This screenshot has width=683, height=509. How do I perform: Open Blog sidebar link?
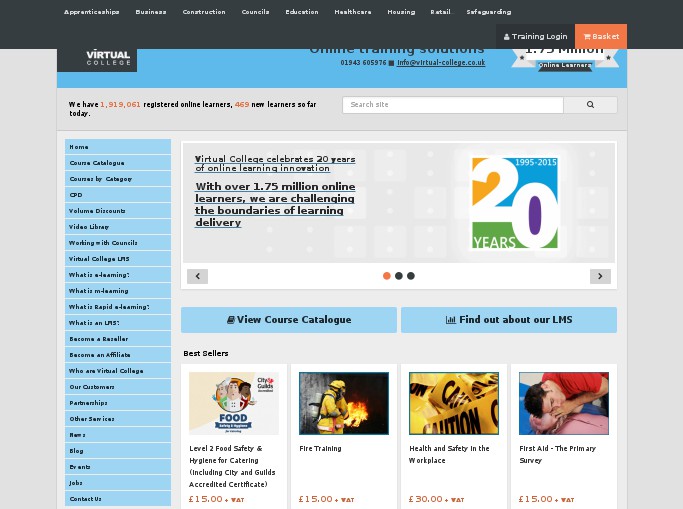point(118,451)
